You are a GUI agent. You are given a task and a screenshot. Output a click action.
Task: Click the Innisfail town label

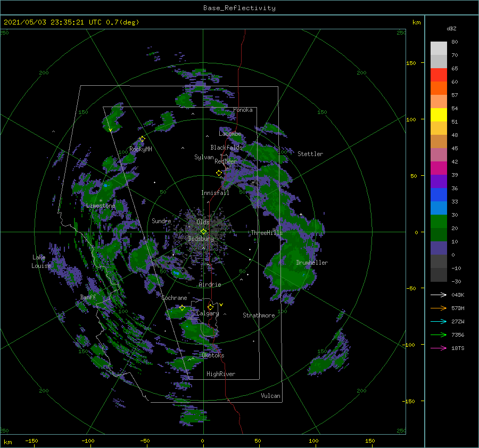pos(216,193)
